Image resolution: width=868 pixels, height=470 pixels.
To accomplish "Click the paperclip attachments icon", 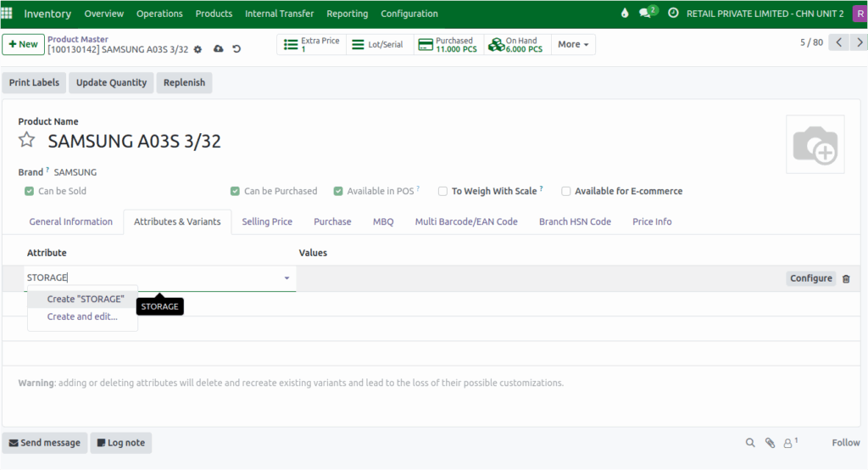I will coord(770,442).
